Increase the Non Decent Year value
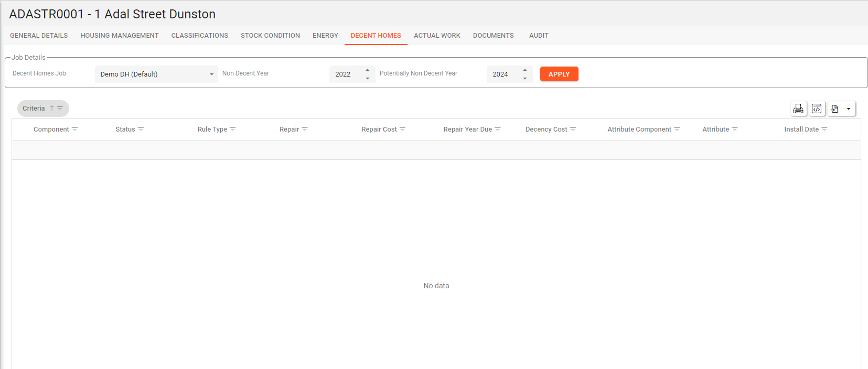Viewport: 868px width, 369px height. [368, 70]
